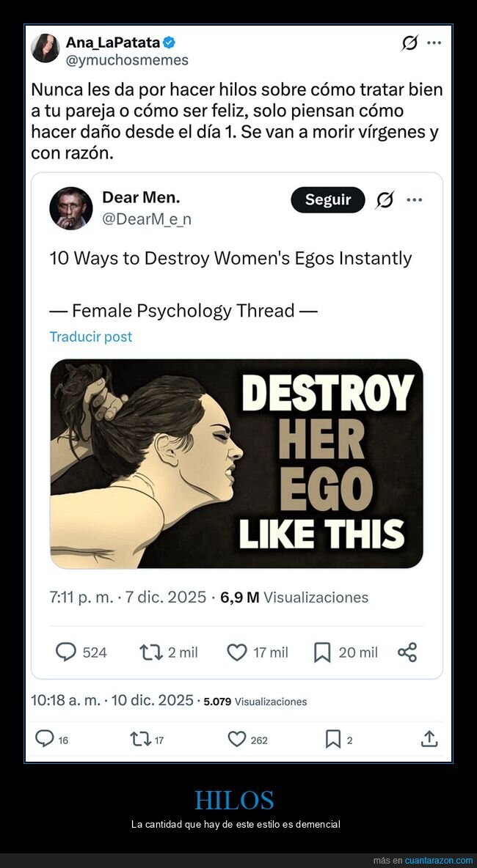Click the Grok icon on Ana_LaPatata's tweet

409,43
